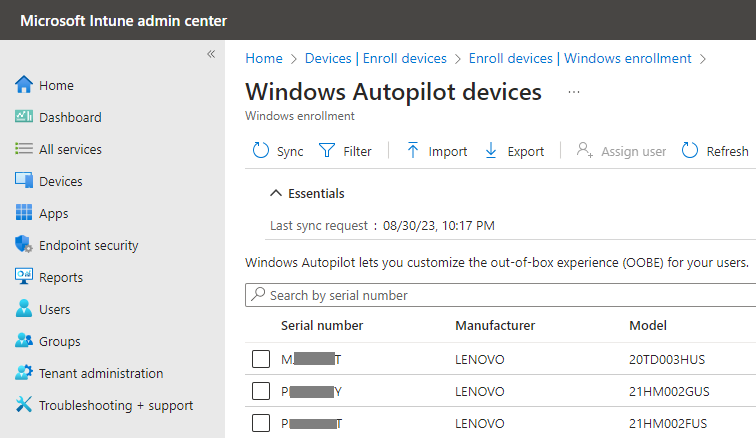Open Troubleshooting + support in sidebar
This screenshot has height=438, width=756.
point(116,405)
